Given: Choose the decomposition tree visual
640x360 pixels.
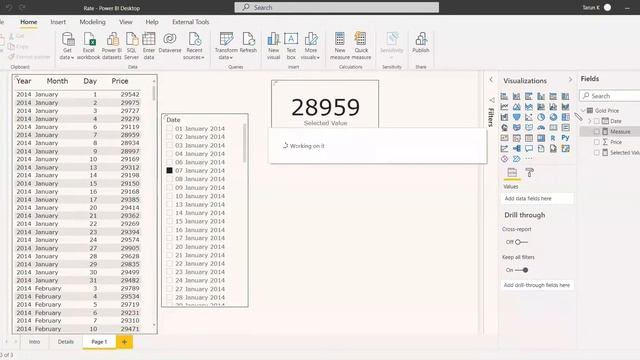Looking at the screenshot, I should [x=517, y=149].
